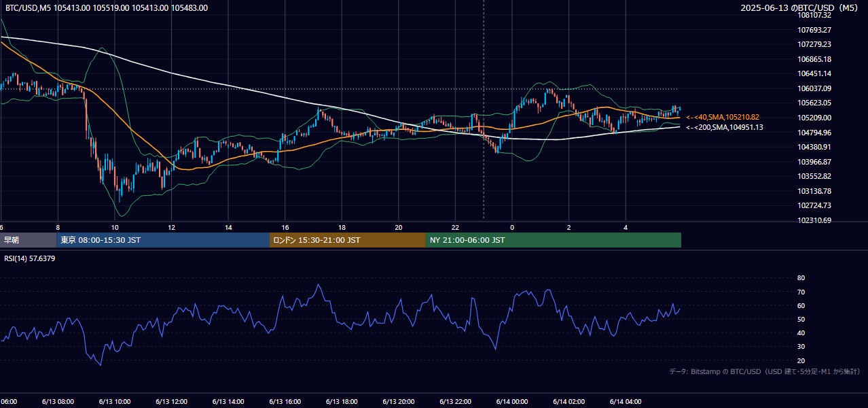Select the 東京 08:00-15:30 JST session bar
868x408 pixels.
(163, 240)
